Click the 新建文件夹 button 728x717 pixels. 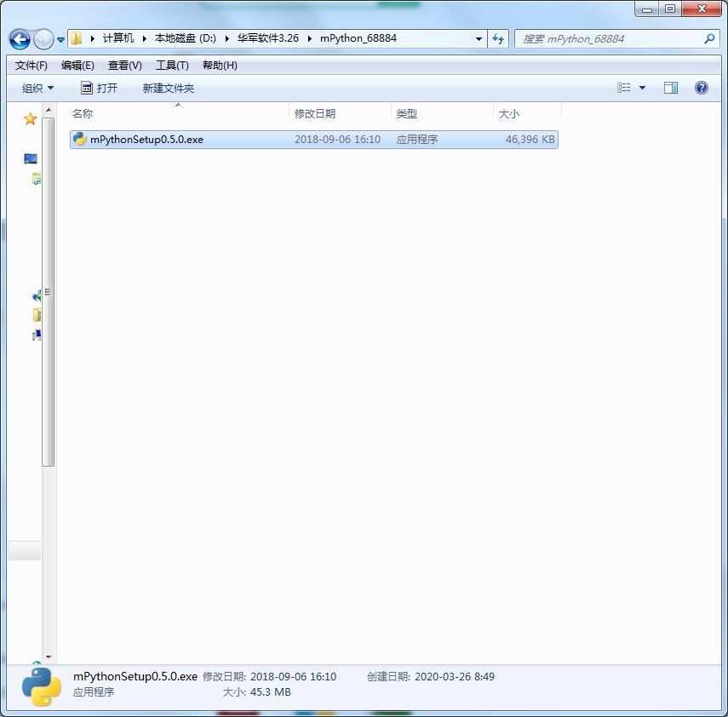(x=168, y=87)
